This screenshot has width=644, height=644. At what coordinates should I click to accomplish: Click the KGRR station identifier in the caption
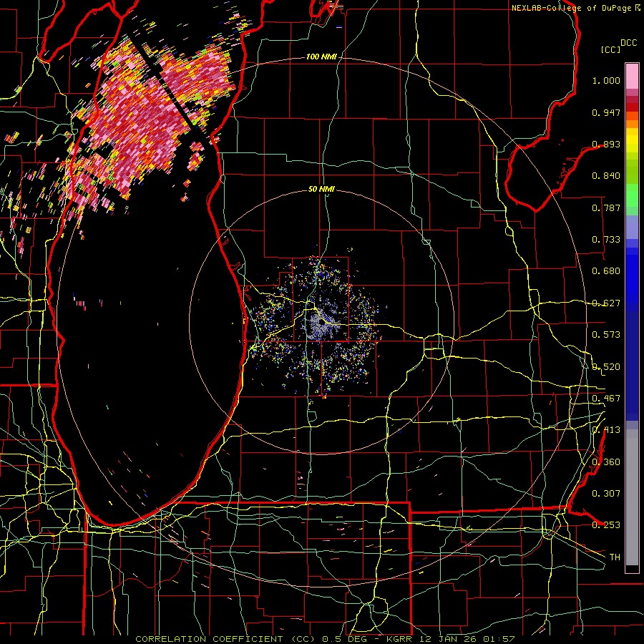[399, 639]
